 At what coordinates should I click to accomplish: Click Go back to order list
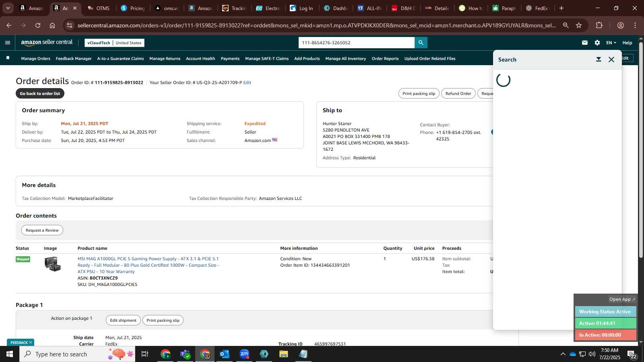coord(40,93)
